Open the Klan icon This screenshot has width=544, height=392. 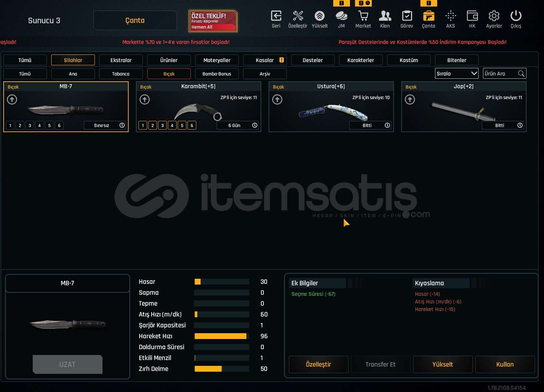pyautogui.click(x=385, y=16)
